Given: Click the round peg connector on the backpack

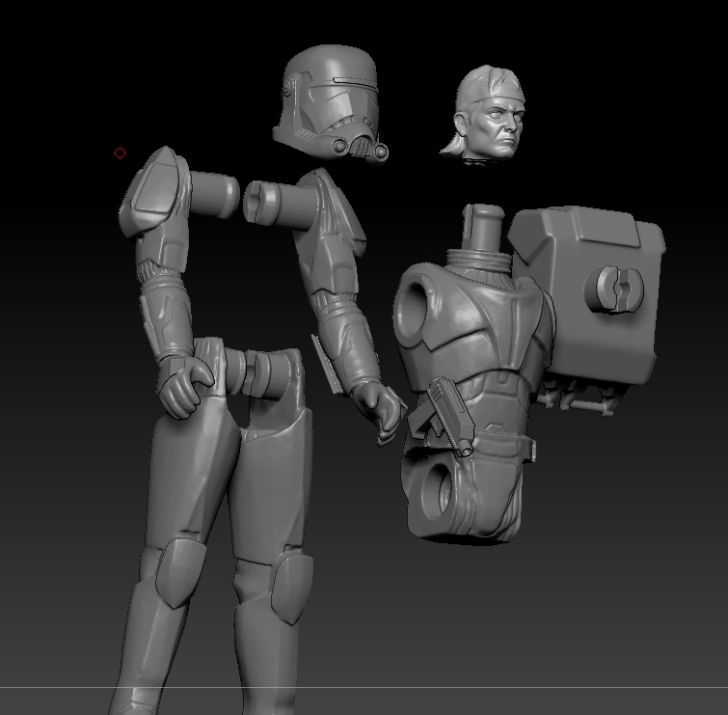Looking at the screenshot, I should pos(614,289).
